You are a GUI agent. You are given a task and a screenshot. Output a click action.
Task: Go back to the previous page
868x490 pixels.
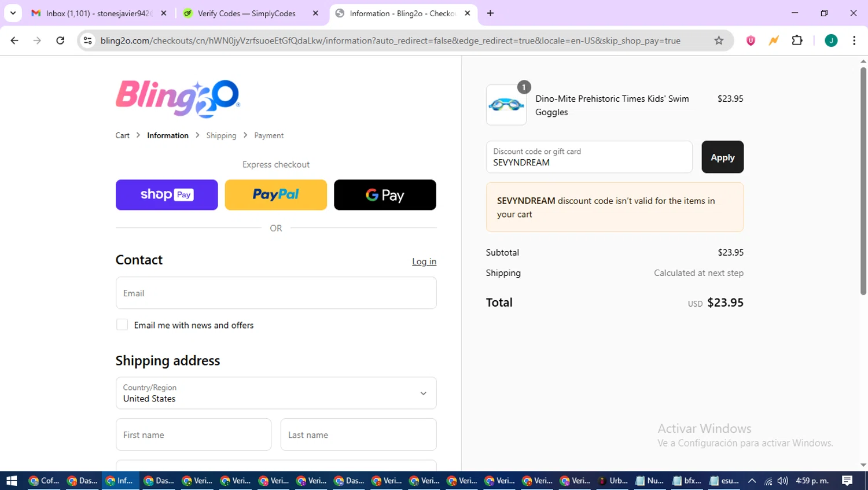tap(14, 40)
